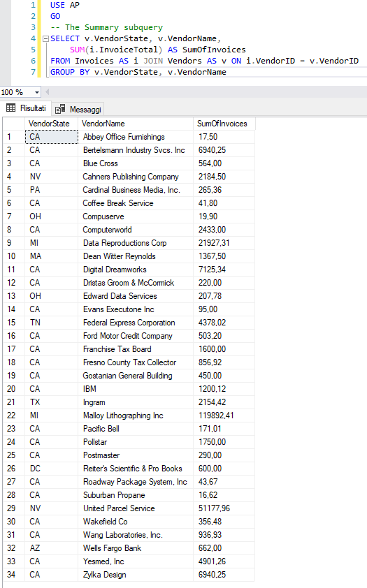Click the Postmaster cell
This screenshot has width=367, height=588.
pyautogui.click(x=136, y=455)
